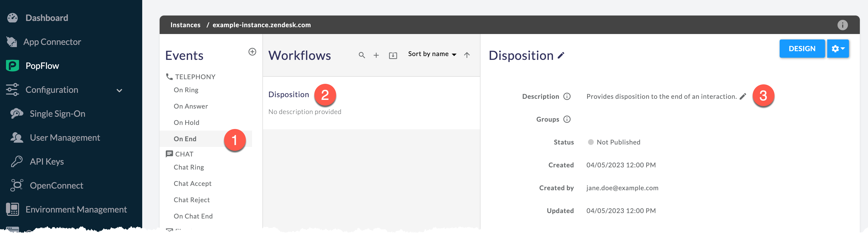
Task: Collapse the Configuration section chevron
Action: (x=119, y=90)
